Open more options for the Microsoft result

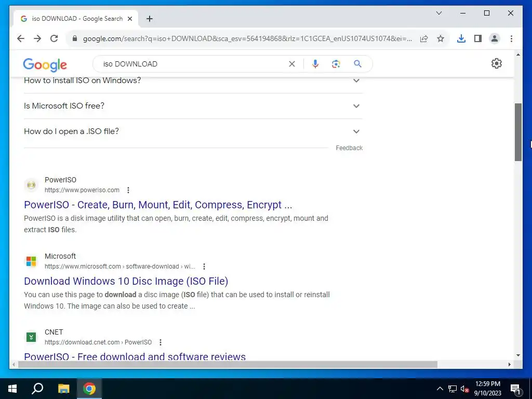coord(204,267)
